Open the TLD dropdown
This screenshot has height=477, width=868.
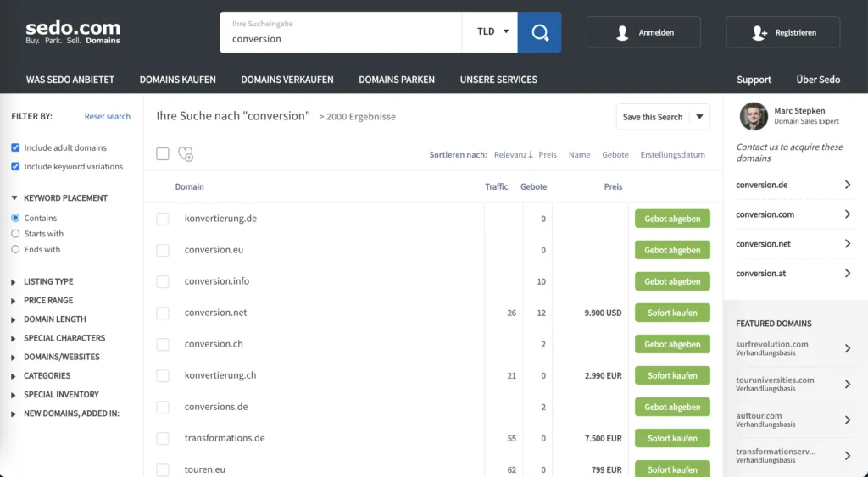pos(490,32)
